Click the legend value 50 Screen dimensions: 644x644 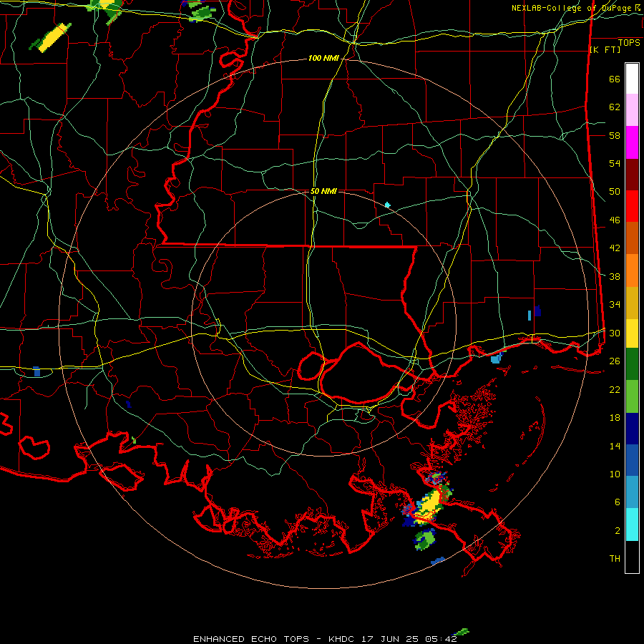pos(615,192)
